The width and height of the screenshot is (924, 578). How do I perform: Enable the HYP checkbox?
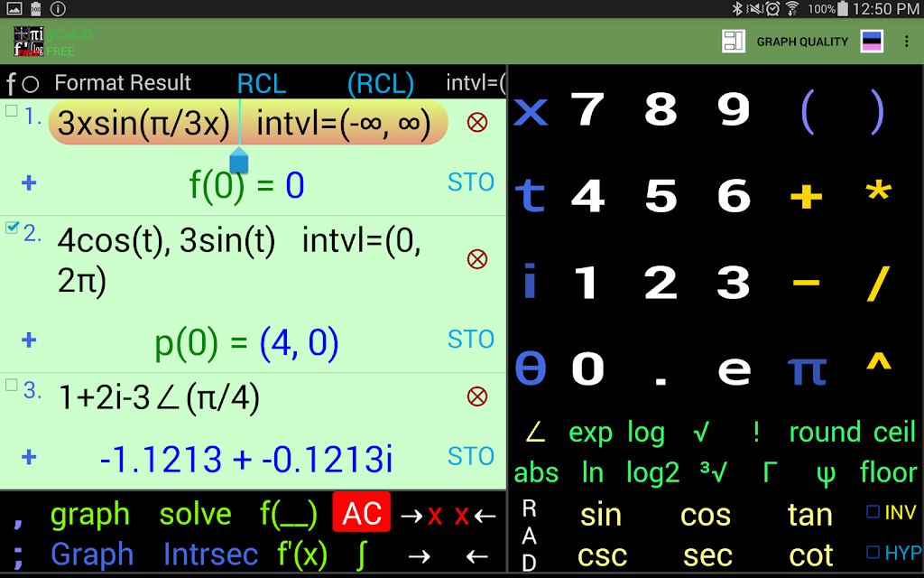click(x=873, y=553)
